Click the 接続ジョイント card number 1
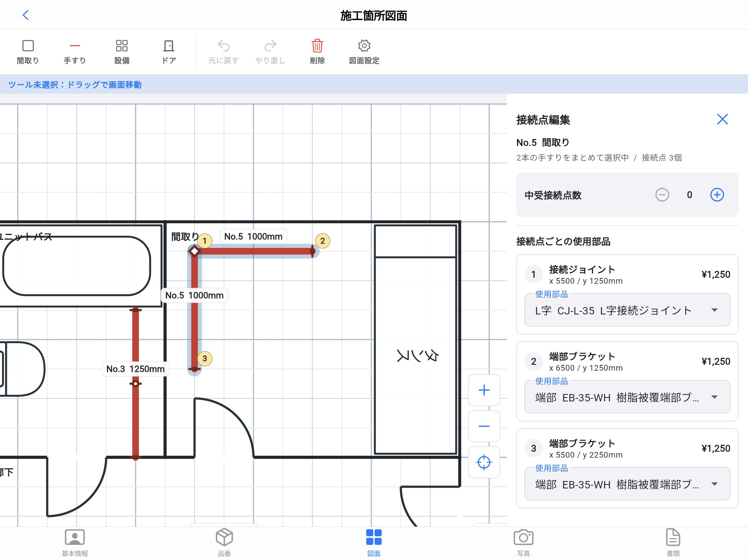This screenshot has height=560, width=748. (533, 274)
